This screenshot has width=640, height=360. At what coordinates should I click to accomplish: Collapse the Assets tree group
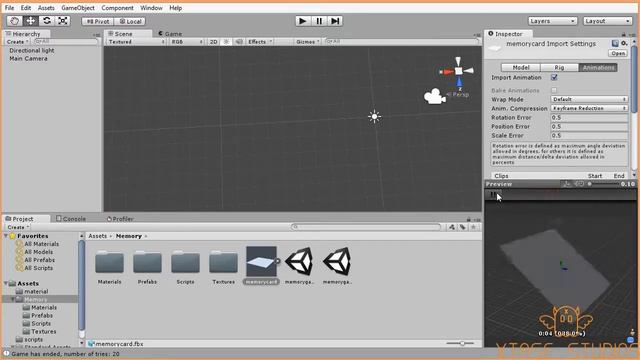[x=6, y=283]
